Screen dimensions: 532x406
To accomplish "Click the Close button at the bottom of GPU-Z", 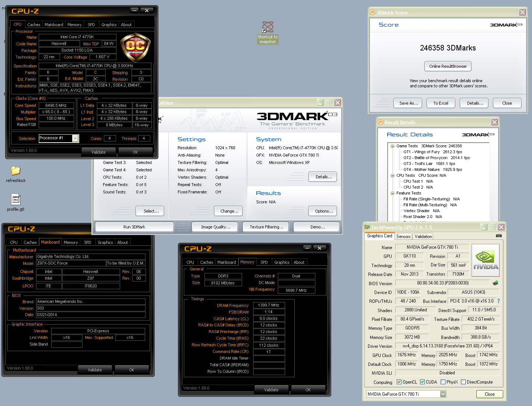I will [x=490, y=394].
